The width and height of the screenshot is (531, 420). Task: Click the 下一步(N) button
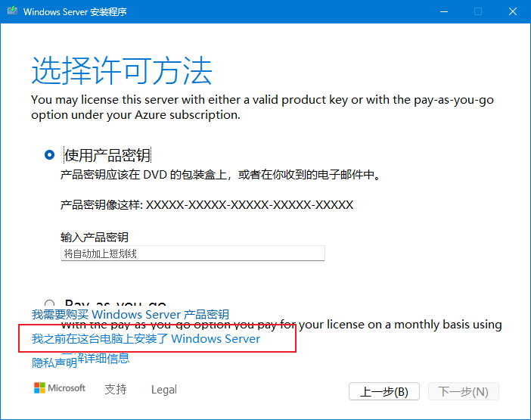[x=463, y=391]
